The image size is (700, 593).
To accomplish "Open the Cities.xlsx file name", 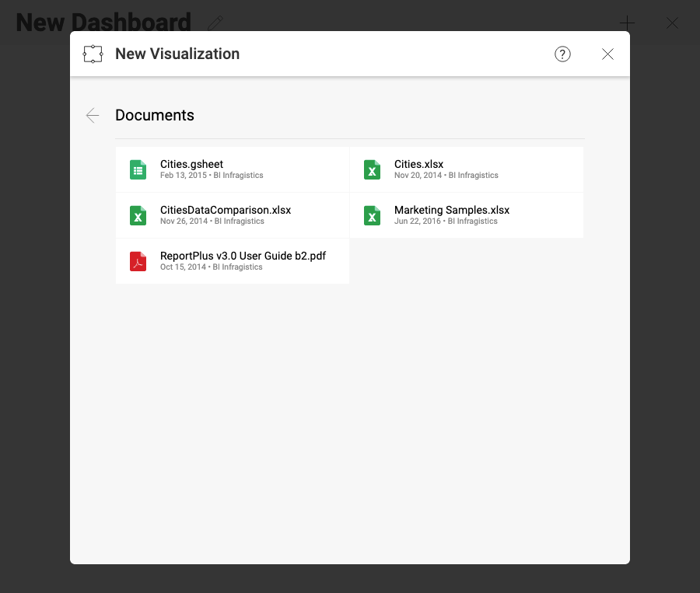I will tap(418, 164).
